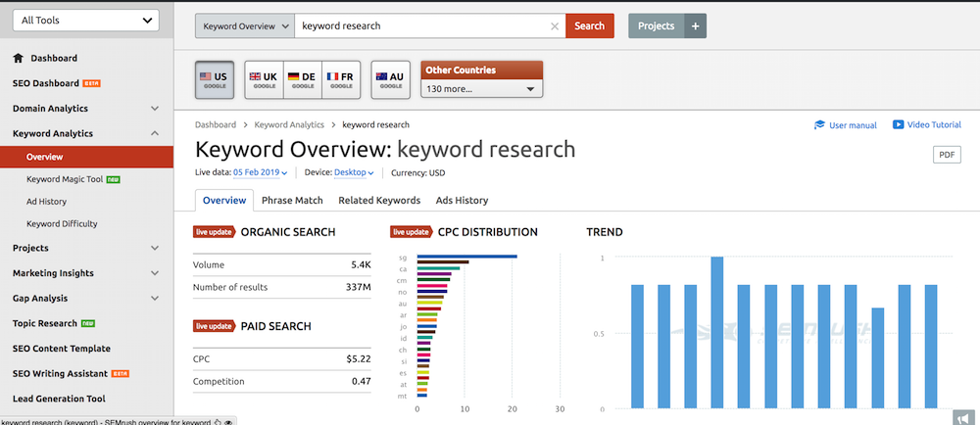This screenshot has width=980, height=425.
Task: Click the Projects button in the header
Action: [x=657, y=26]
